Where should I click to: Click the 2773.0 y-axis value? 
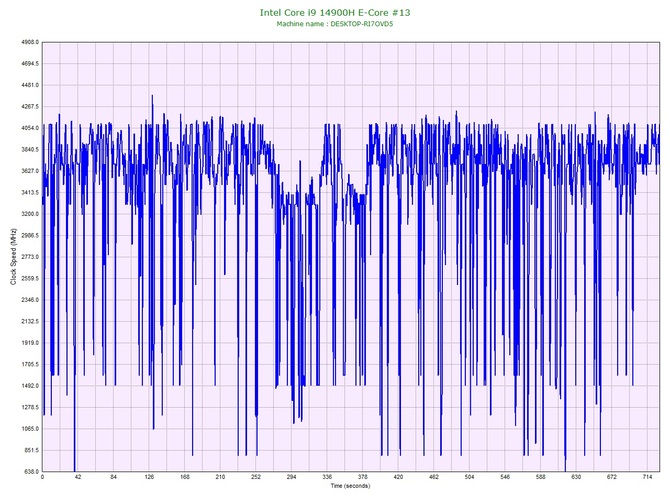30,257
